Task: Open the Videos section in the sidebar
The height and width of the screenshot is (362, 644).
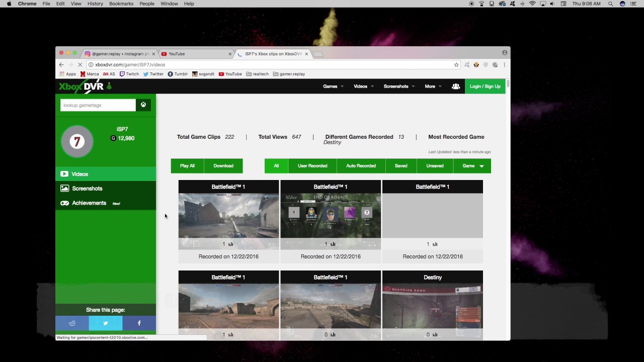Action: click(106, 174)
